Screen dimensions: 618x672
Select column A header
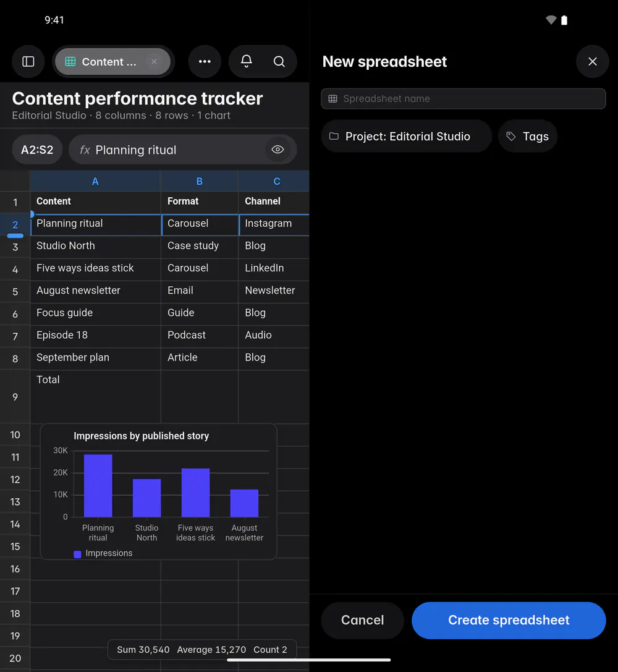pos(96,181)
